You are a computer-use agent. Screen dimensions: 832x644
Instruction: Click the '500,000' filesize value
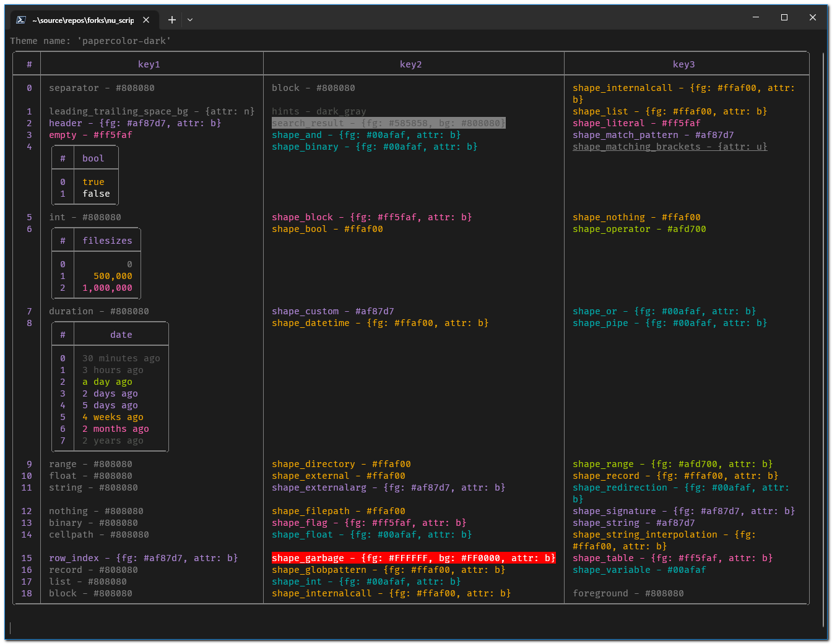tap(113, 276)
